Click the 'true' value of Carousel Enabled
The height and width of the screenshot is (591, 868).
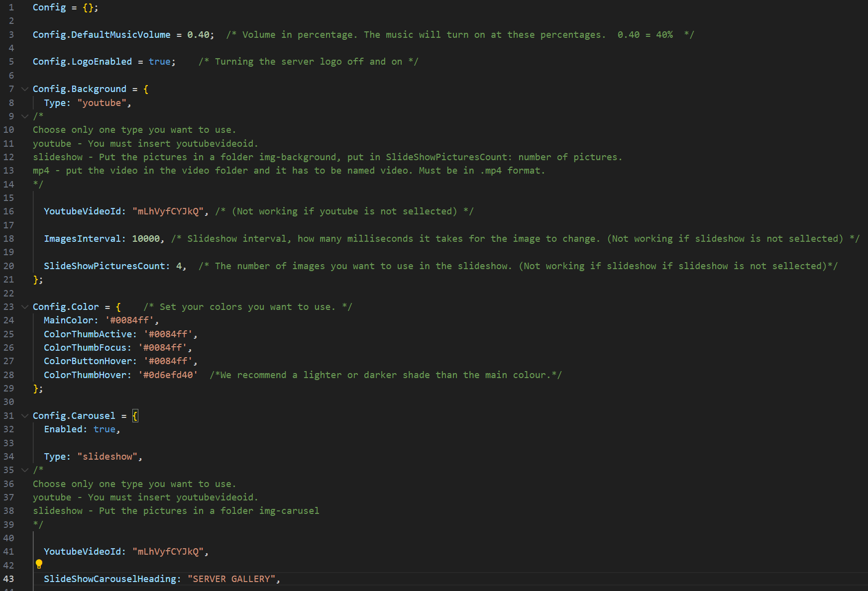(x=105, y=429)
